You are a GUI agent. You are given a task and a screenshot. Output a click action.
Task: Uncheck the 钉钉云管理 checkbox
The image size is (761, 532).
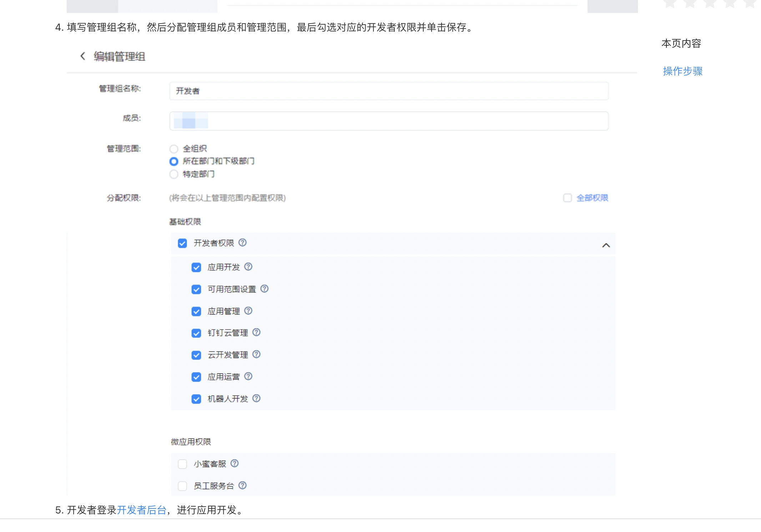coord(196,333)
